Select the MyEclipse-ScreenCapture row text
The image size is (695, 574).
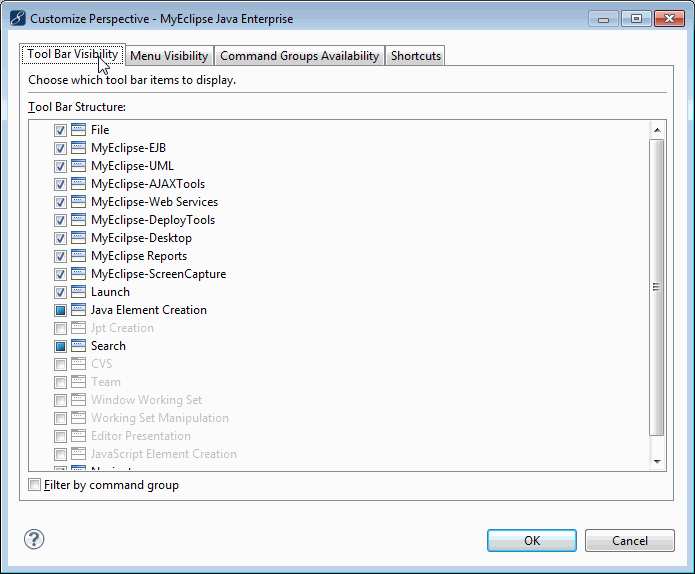pos(159,274)
